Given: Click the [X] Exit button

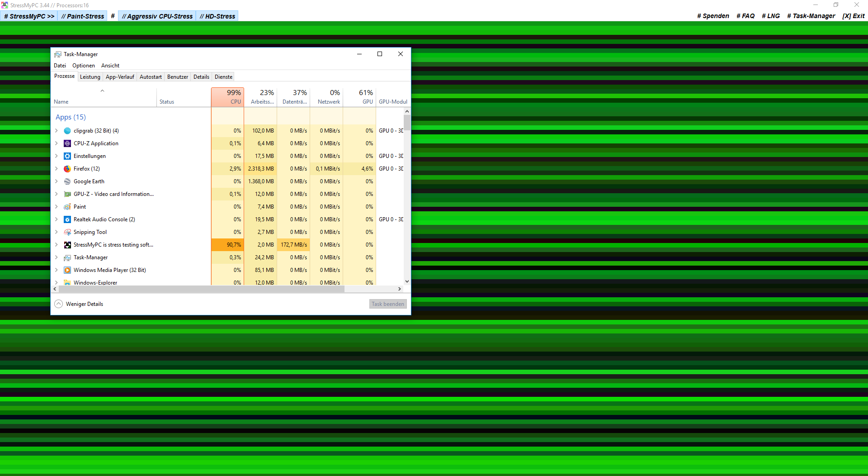Looking at the screenshot, I should point(854,16).
